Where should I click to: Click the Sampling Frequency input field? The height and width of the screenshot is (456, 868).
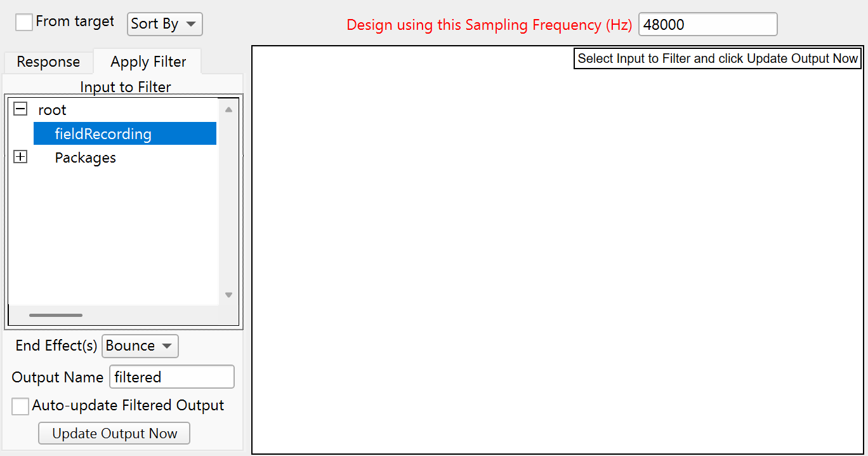coord(707,25)
